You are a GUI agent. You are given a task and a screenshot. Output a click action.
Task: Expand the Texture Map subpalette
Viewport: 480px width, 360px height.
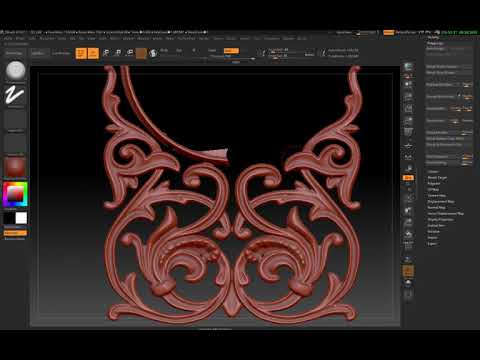pos(437,196)
